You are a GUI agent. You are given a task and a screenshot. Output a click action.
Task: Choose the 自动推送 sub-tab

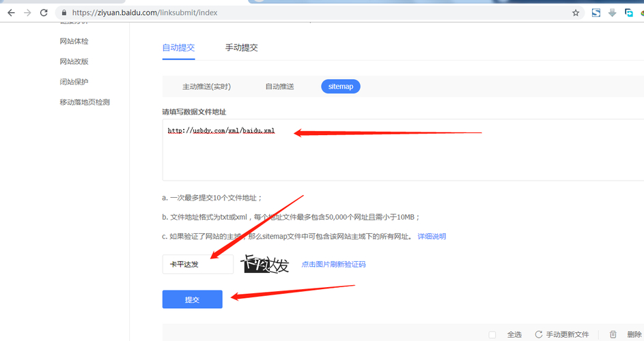coord(279,87)
